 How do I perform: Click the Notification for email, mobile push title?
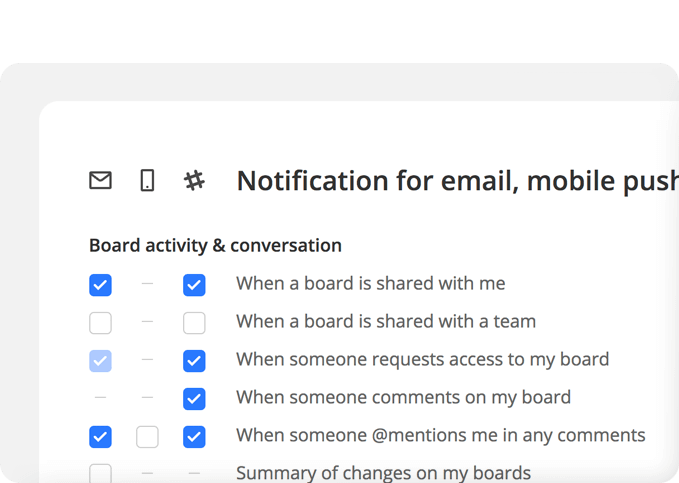(458, 181)
